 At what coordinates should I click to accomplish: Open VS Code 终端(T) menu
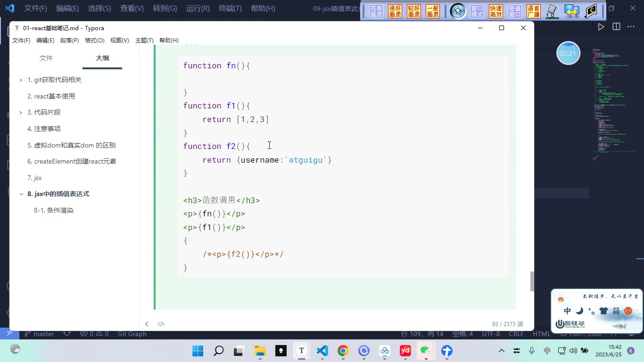[x=231, y=8]
